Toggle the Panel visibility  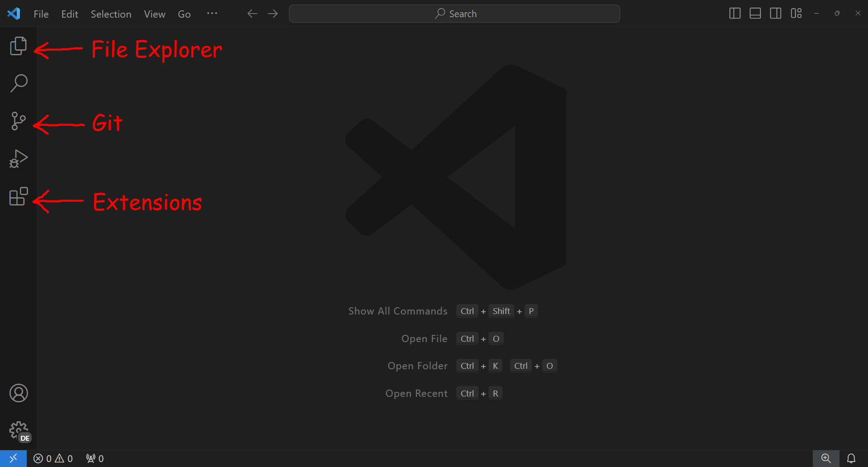[x=754, y=13]
